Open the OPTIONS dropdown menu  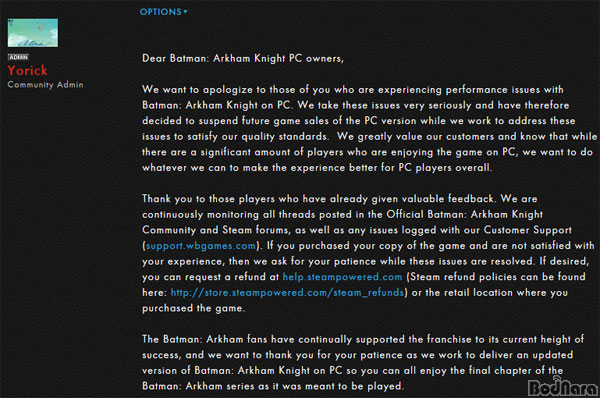point(163,12)
